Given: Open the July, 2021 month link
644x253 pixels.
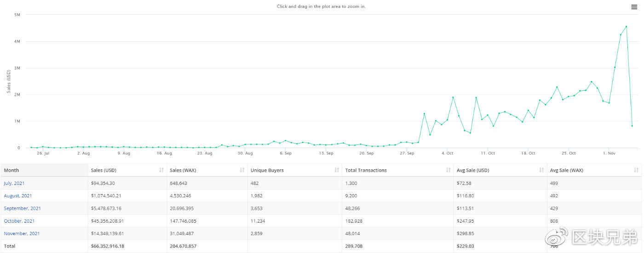Looking at the screenshot, I should pos(14,183).
